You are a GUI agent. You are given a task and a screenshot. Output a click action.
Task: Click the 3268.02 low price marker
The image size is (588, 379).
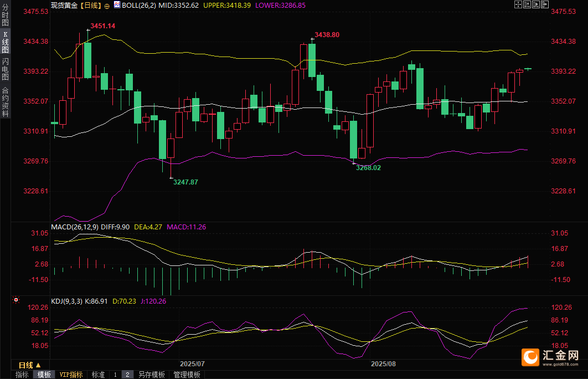368,168
